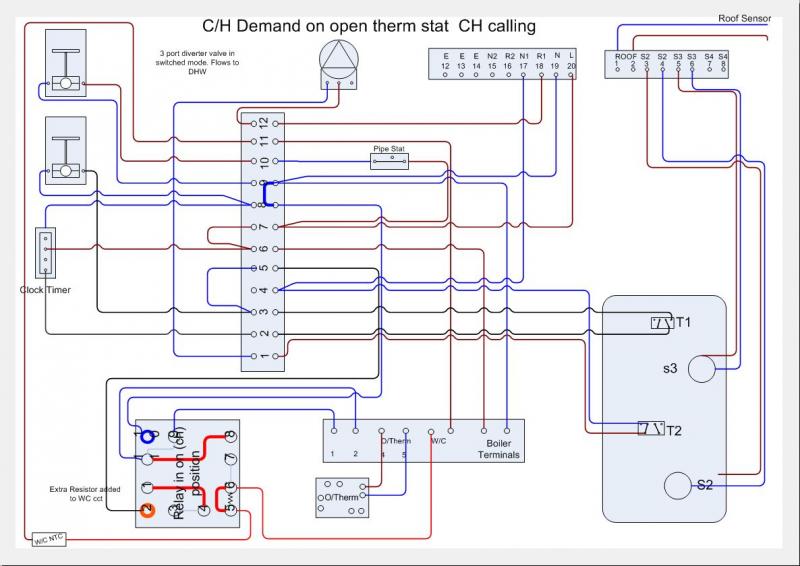Click the W/C NTC resistor label
800x566 pixels.
(48, 541)
